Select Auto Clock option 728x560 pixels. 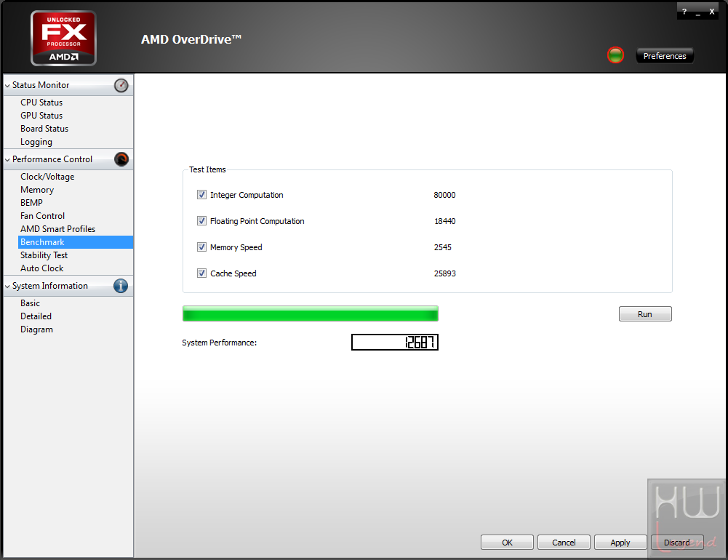coord(41,268)
